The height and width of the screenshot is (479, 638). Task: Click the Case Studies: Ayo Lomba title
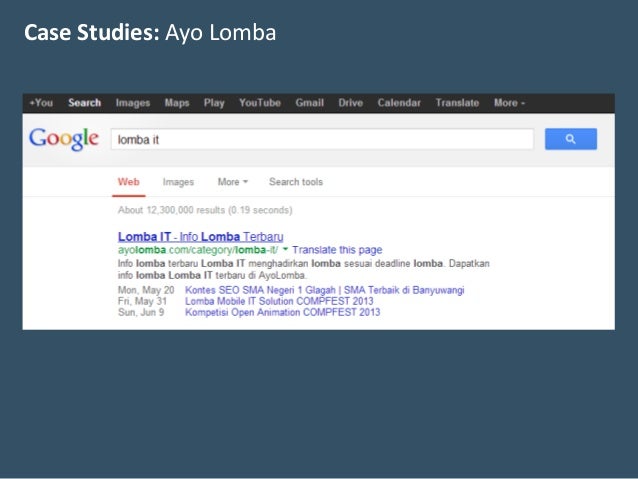coord(150,33)
